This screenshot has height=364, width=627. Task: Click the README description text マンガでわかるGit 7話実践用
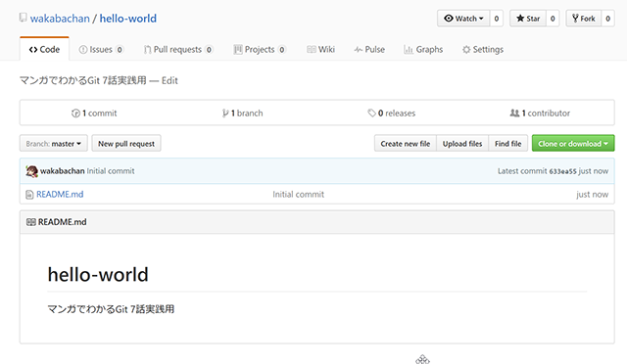(111, 309)
